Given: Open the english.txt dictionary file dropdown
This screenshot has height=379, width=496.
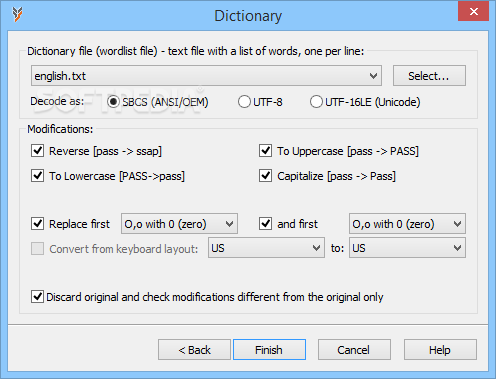Looking at the screenshot, I should (x=206, y=76).
